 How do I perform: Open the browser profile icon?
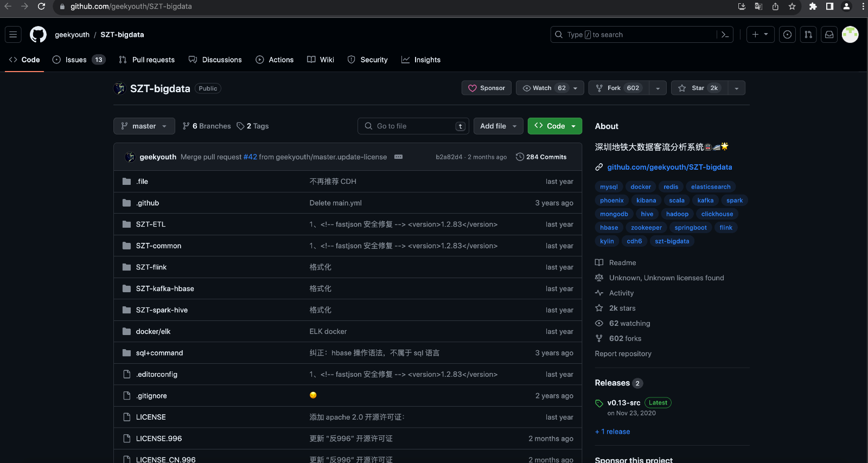[x=846, y=7]
